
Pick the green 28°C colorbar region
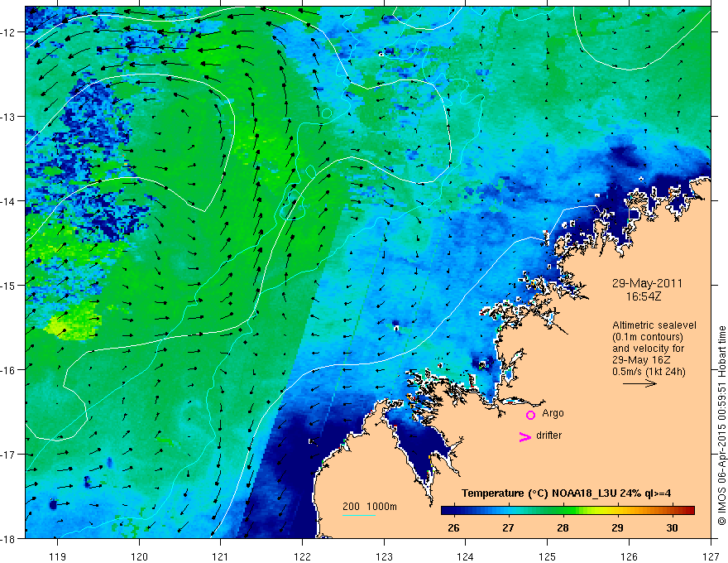tap(563, 510)
